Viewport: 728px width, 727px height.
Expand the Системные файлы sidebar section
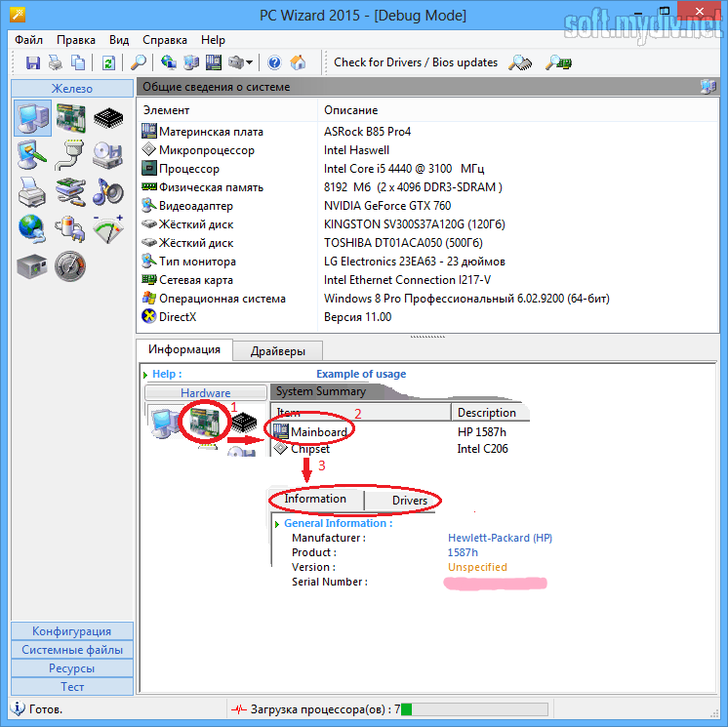(x=72, y=650)
